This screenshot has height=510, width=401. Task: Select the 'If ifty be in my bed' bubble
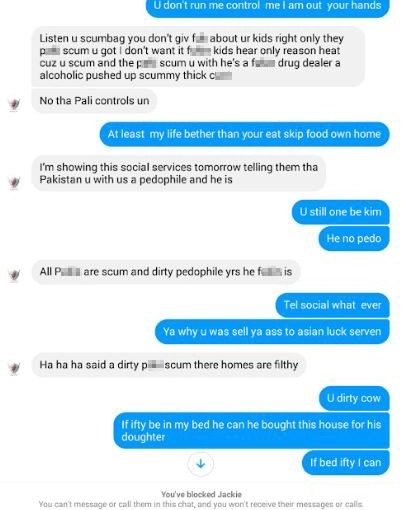click(x=251, y=430)
